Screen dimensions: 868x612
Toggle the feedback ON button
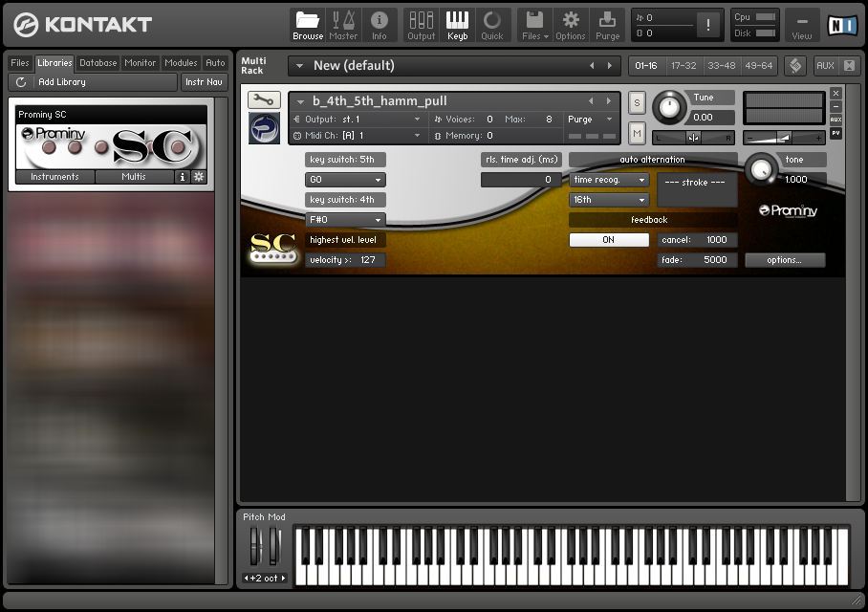(x=609, y=240)
